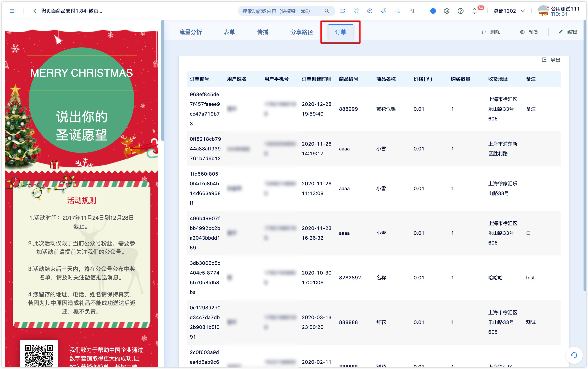Screen dimensions: 588x369
Task: Click product code 8282892
Action: coord(350,278)
